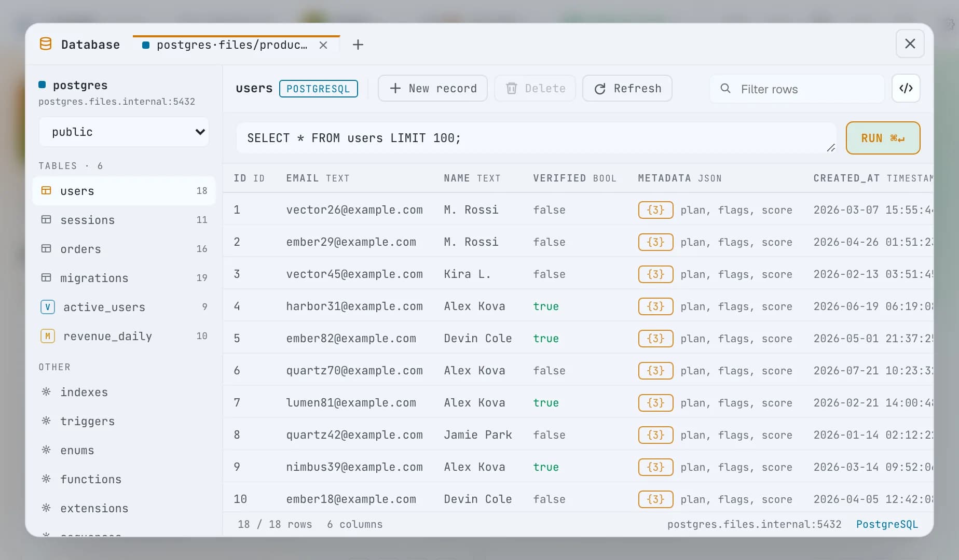Click the indexes gear icon
Image resolution: width=959 pixels, height=560 pixels.
click(46, 391)
